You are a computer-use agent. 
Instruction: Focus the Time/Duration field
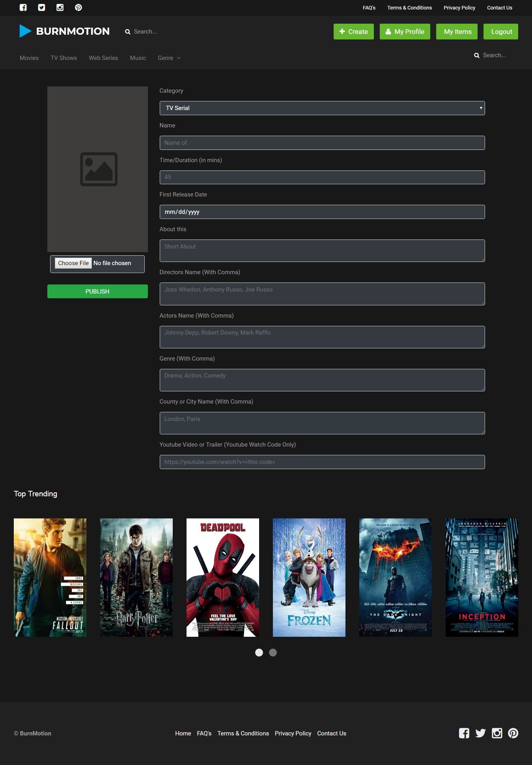322,177
